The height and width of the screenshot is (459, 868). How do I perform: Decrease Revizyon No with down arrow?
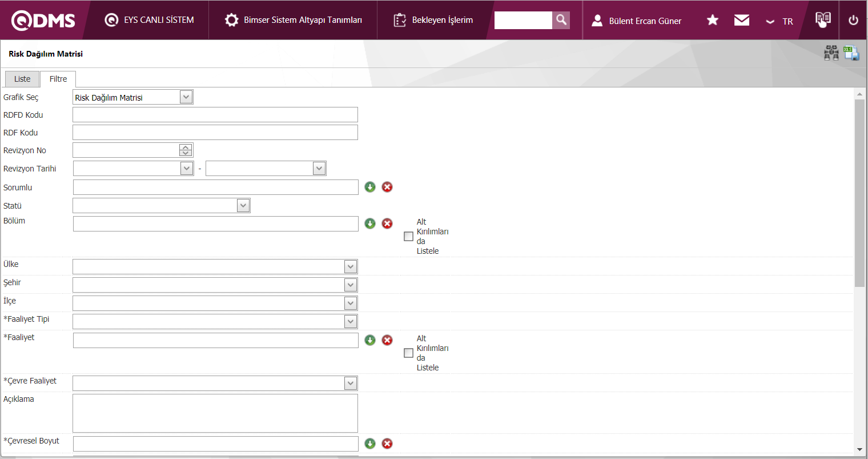(x=186, y=153)
